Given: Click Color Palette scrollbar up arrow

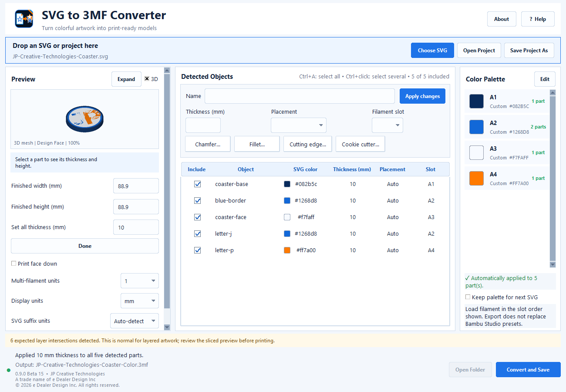Looking at the screenshot, I should [x=553, y=92].
